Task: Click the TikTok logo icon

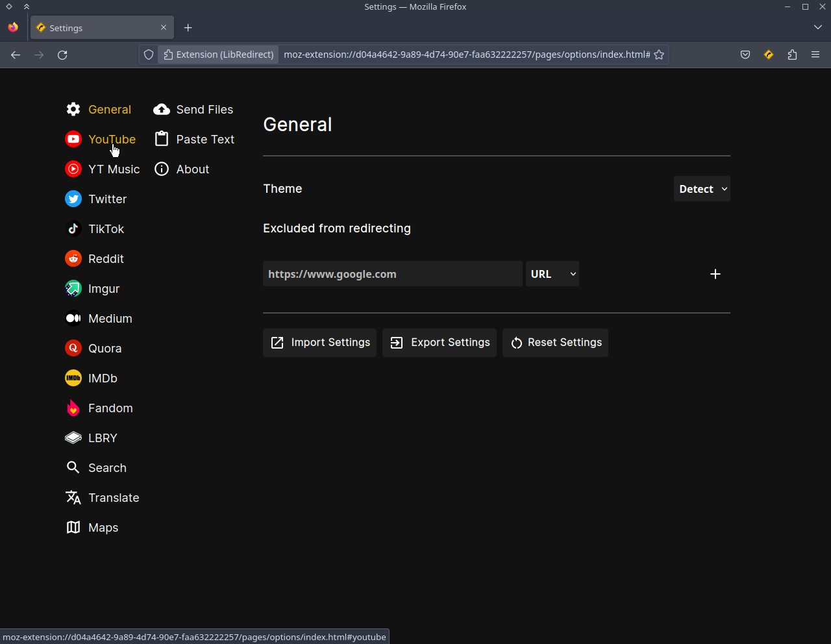Action: click(73, 229)
